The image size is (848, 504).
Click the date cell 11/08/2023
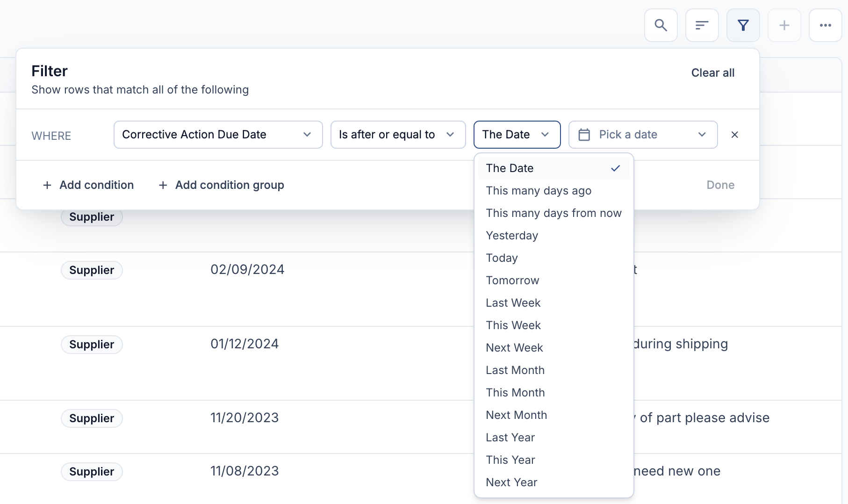click(x=244, y=471)
